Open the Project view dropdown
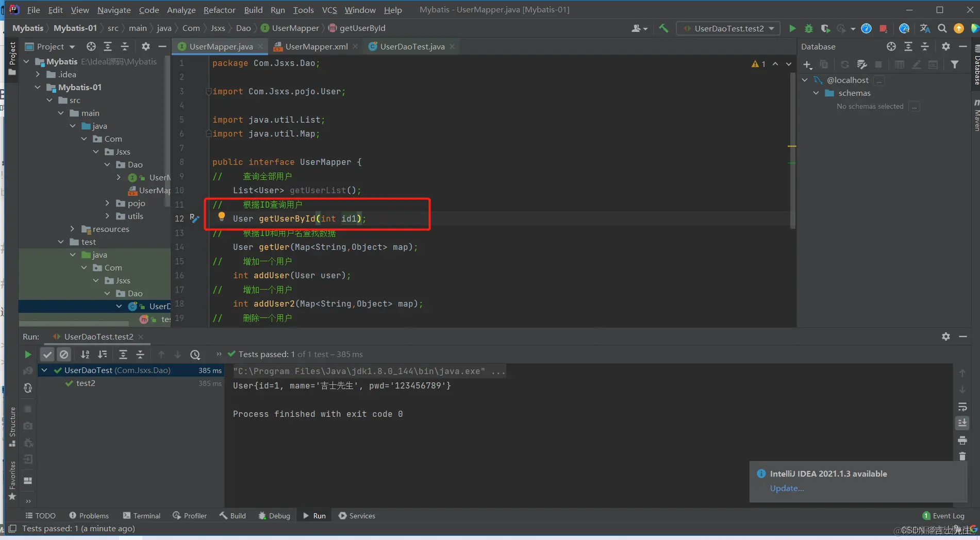 coord(51,46)
